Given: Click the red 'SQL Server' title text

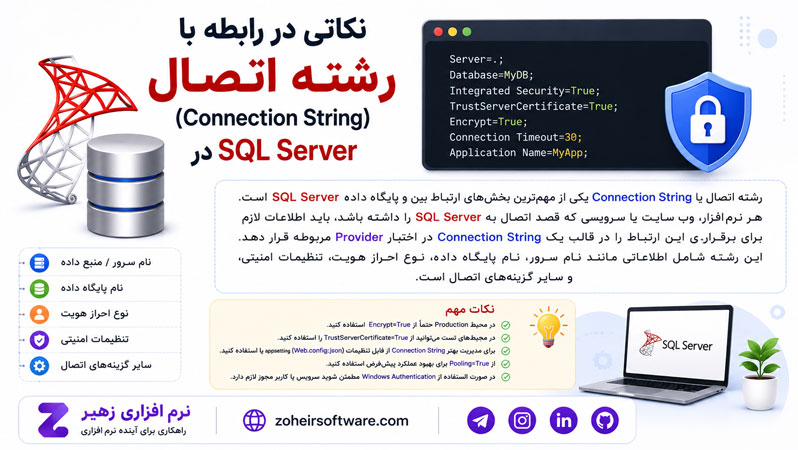Looking at the screenshot, I should pyautogui.click(x=288, y=151).
